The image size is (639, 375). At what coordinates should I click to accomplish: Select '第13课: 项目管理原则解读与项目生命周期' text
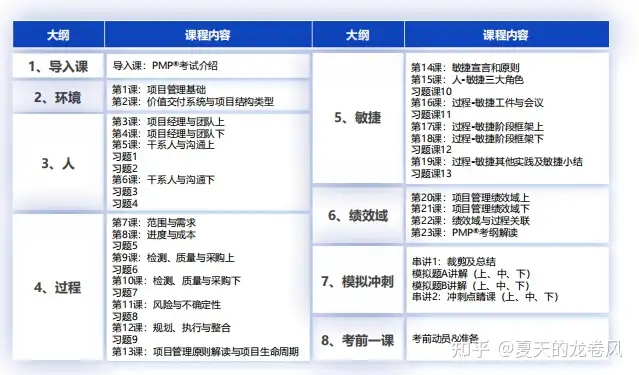pos(205,351)
